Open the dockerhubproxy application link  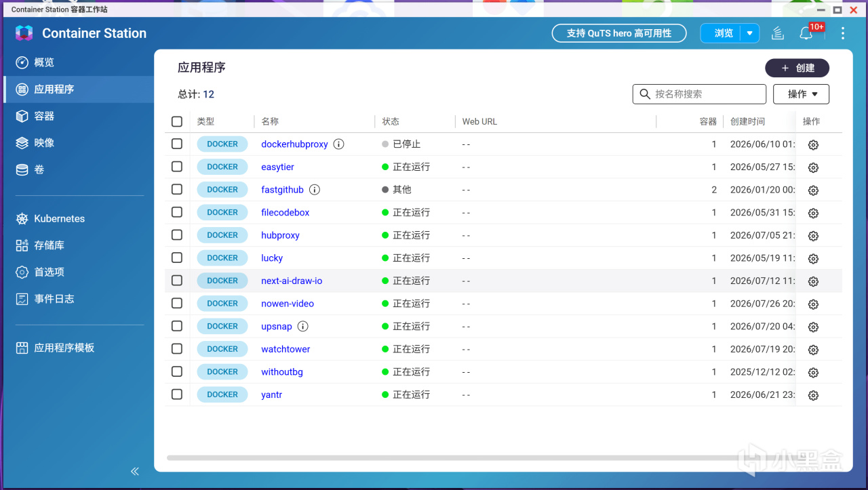click(x=294, y=144)
